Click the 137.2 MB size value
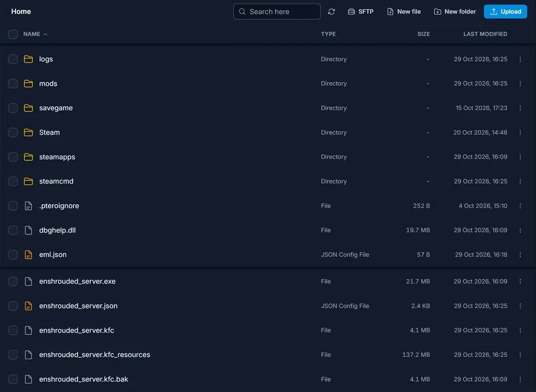Screen dimensions: 536x392 pyautogui.click(x=416, y=355)
